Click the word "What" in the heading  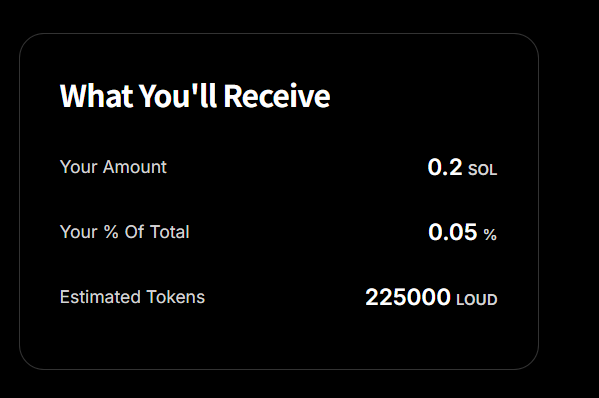point(97,96)
